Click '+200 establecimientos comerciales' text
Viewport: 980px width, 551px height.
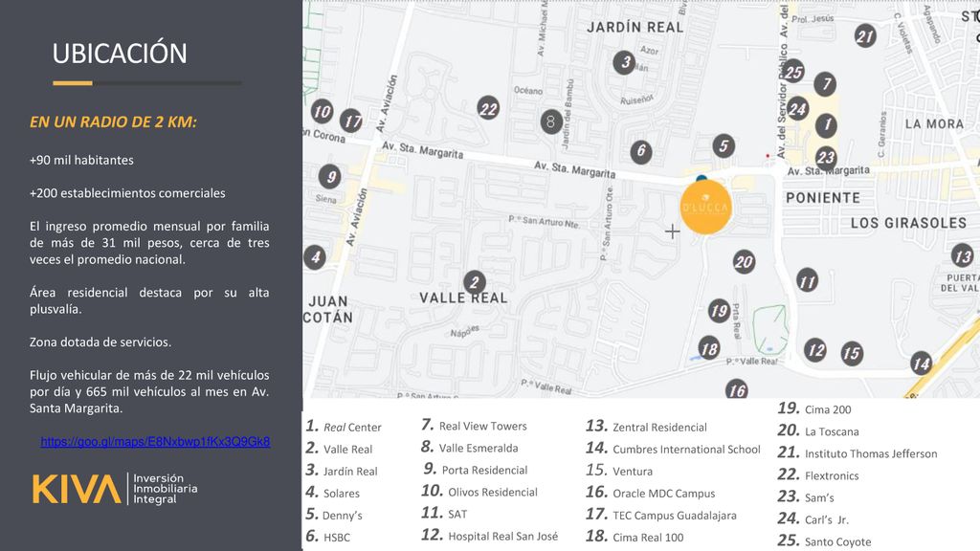(x=127, y=193)
